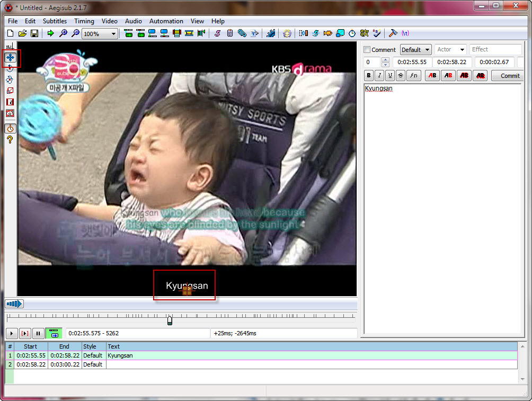Open visual typesetting help question mark

10,139
